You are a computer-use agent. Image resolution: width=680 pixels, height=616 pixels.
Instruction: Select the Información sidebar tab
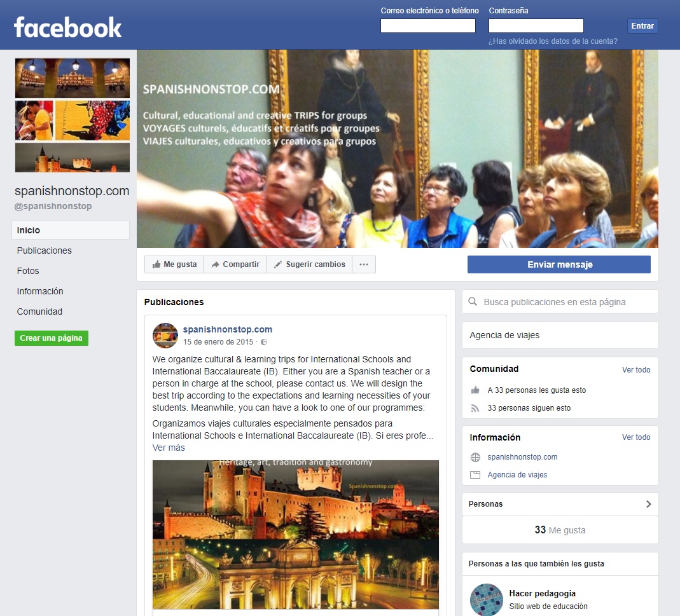(40, 291)
